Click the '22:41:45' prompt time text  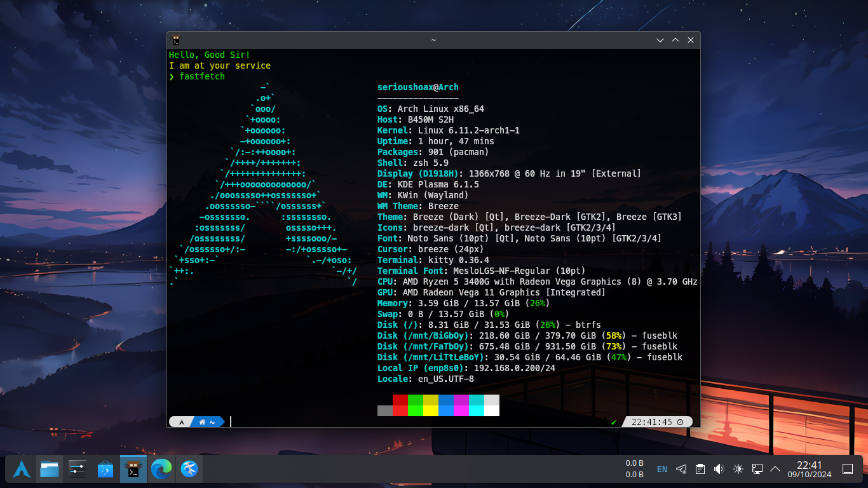[652, 422]
